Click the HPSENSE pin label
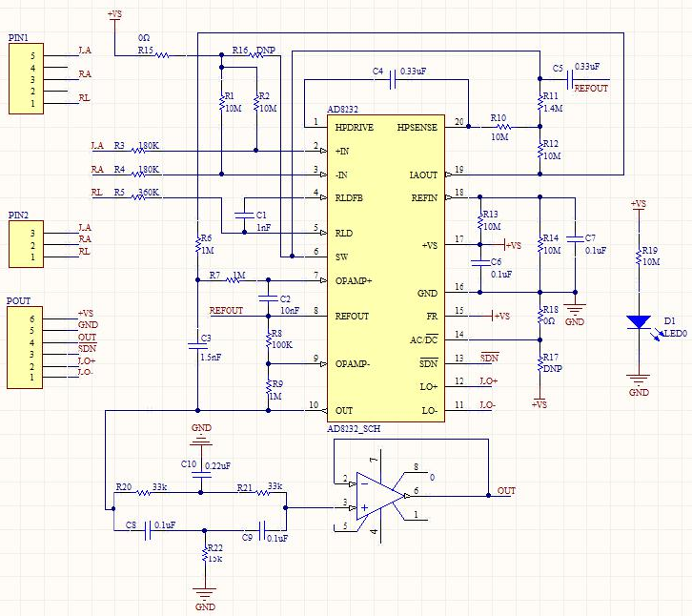 click(x=417, y=128)
